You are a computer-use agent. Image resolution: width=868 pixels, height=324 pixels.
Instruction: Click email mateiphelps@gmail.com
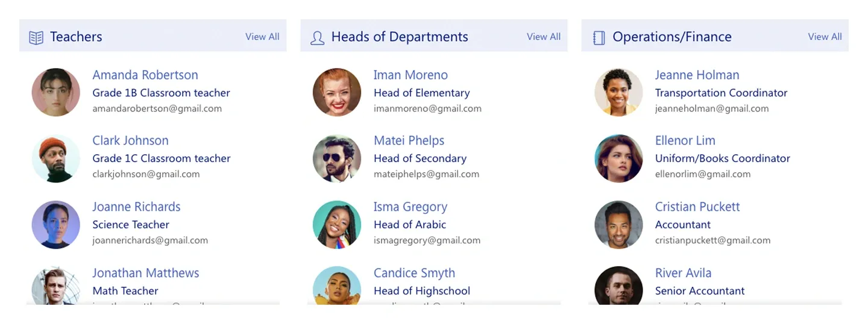(x=426, y=175)
